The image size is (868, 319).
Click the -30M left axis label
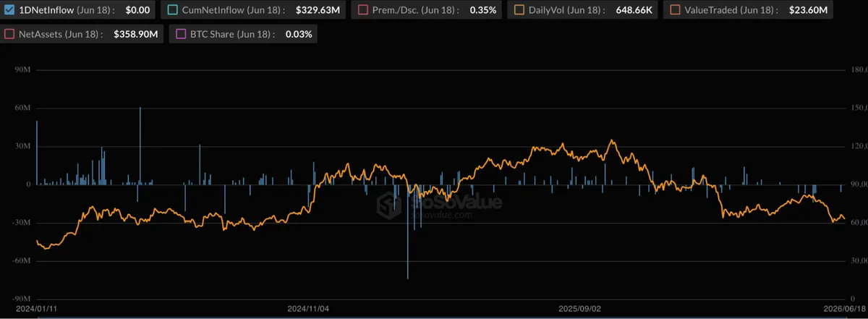pos(20,222)
